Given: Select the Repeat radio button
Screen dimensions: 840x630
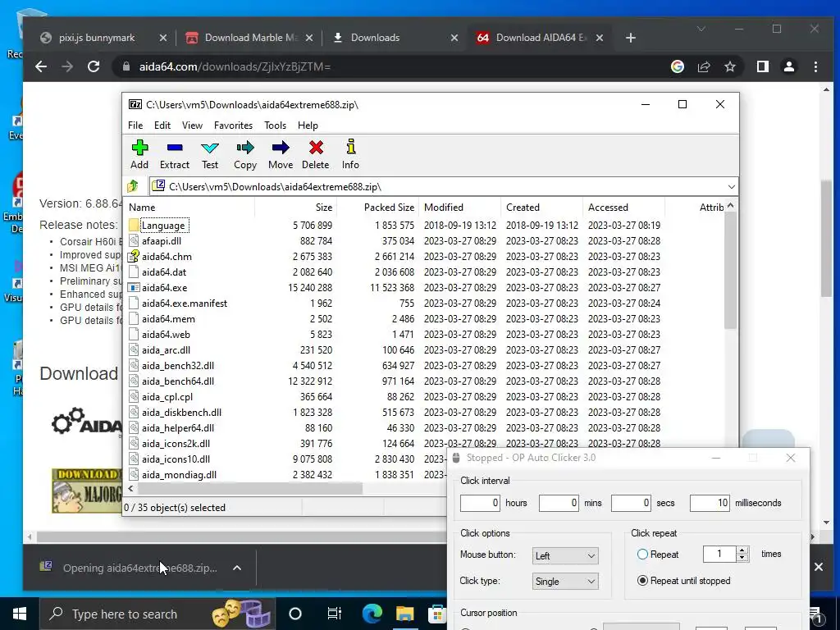Looking at the screenshot, I should (x=642, y=555).
